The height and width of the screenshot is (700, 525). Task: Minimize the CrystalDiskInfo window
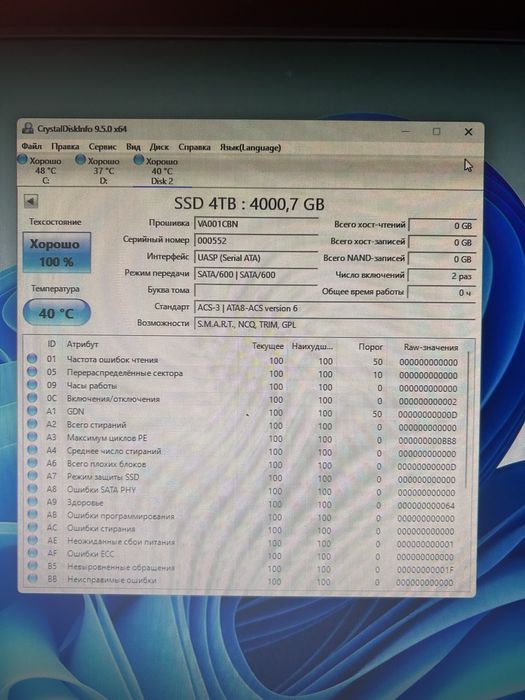pos(406,131)
